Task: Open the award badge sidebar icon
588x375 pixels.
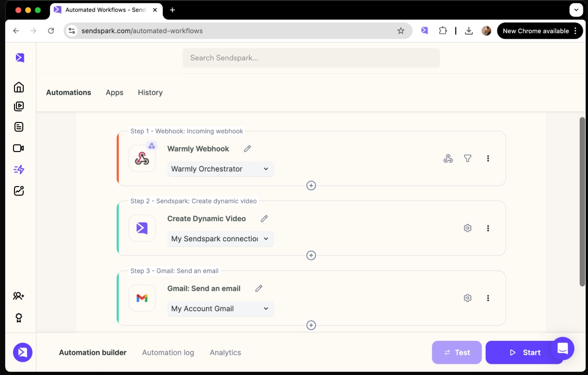Action: click(19, 318)
